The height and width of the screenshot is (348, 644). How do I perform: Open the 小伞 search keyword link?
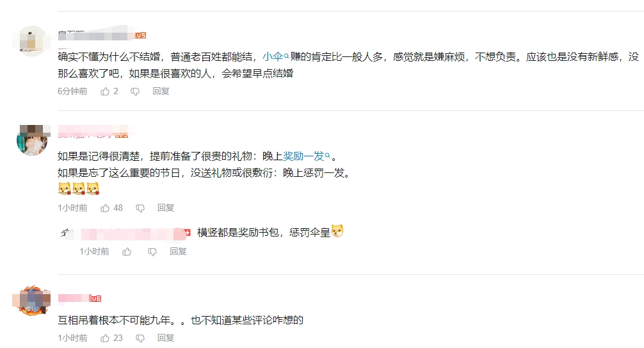tap(276, 57)
